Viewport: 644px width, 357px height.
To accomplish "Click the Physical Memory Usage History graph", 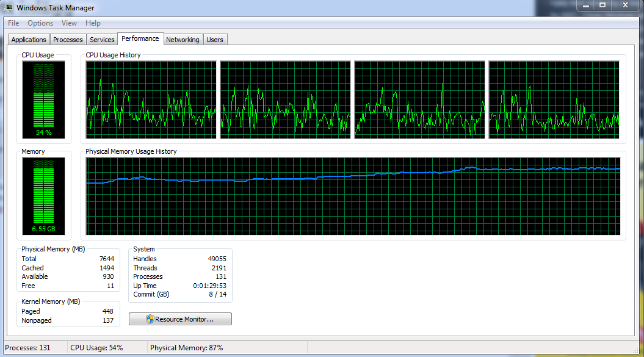I will (353, 197).
